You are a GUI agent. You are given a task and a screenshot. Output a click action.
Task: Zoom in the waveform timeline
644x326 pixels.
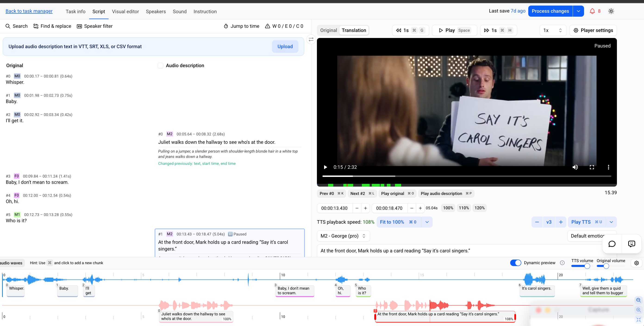[x=638, y=310]
